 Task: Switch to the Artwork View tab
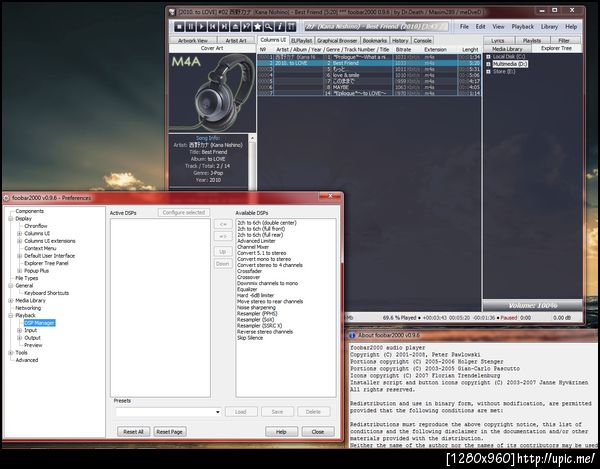[x=193, y=41]
